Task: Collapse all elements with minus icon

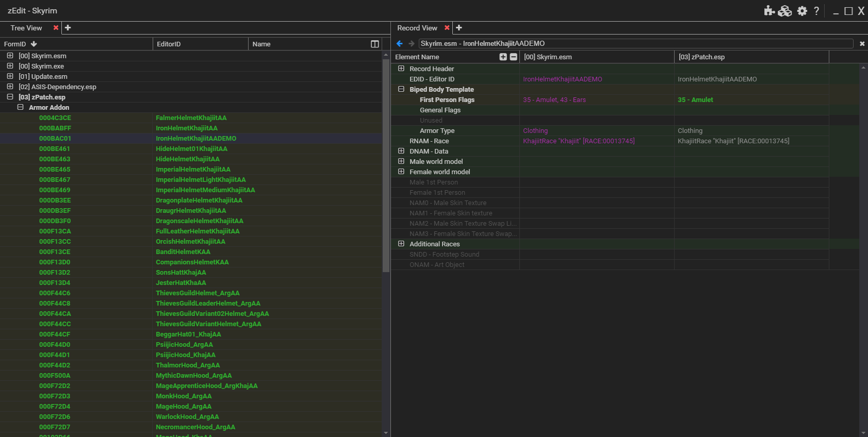Action: point(513,57)
